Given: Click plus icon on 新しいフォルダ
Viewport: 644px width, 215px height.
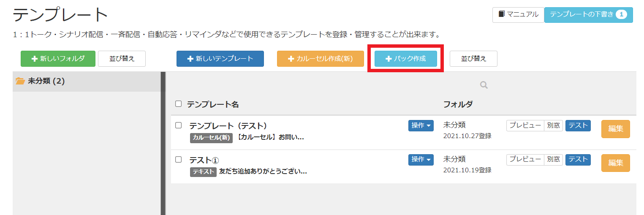Looking at the screenshot, I should click(x=35, y=59).
